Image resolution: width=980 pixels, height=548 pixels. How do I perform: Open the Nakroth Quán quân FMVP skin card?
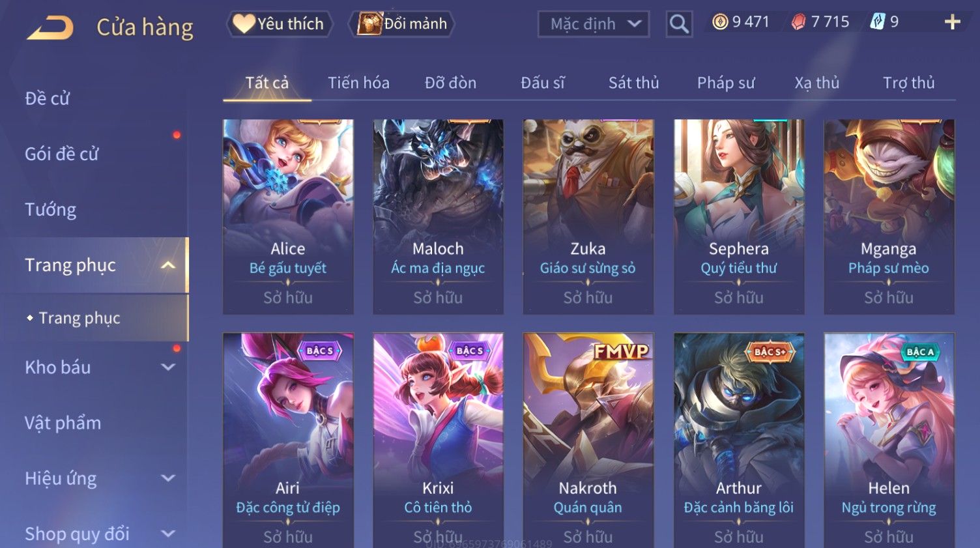[x=588, y=440]
